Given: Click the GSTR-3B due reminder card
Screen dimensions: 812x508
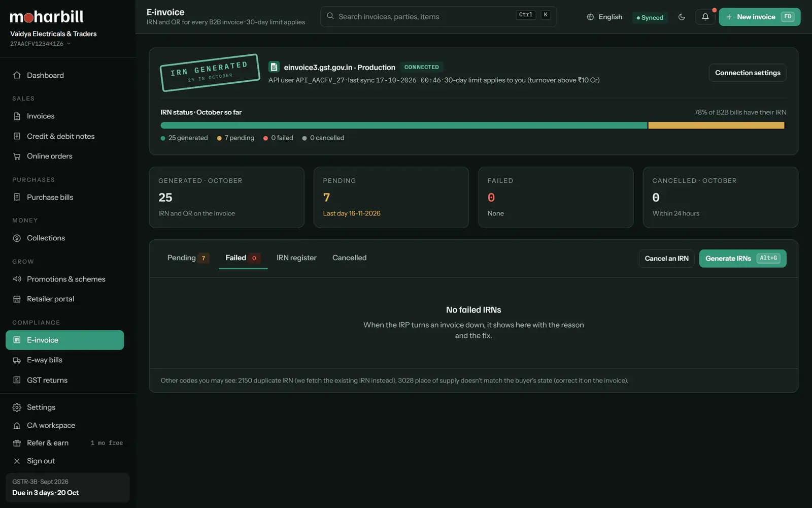Looking at the screenshot, I should pyautogui.click(x=67, y=488).
